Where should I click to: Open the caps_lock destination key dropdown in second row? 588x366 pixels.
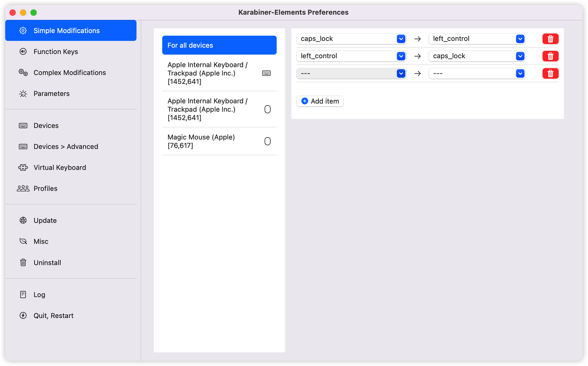coord(477,56)
